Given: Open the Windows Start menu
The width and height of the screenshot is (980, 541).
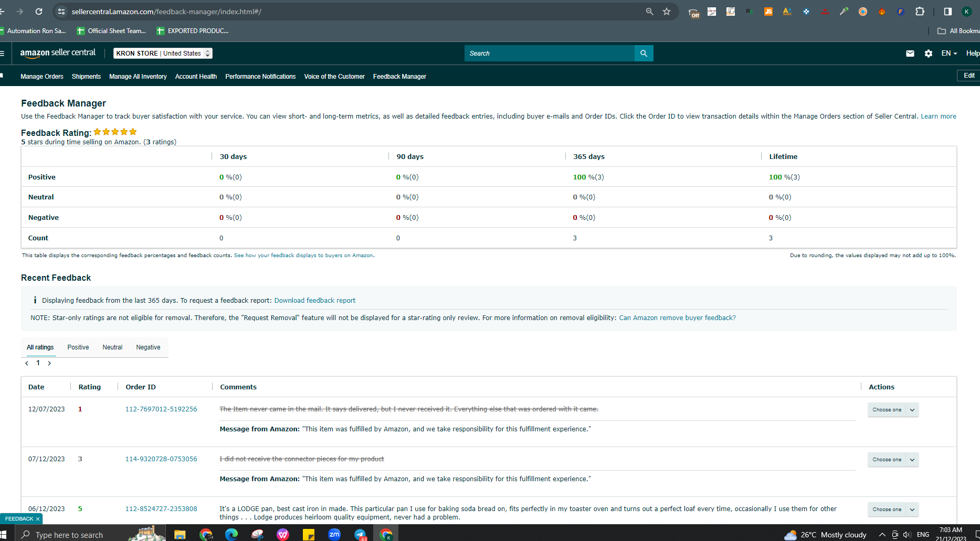Looking at the screenshot, I should 3,535.
